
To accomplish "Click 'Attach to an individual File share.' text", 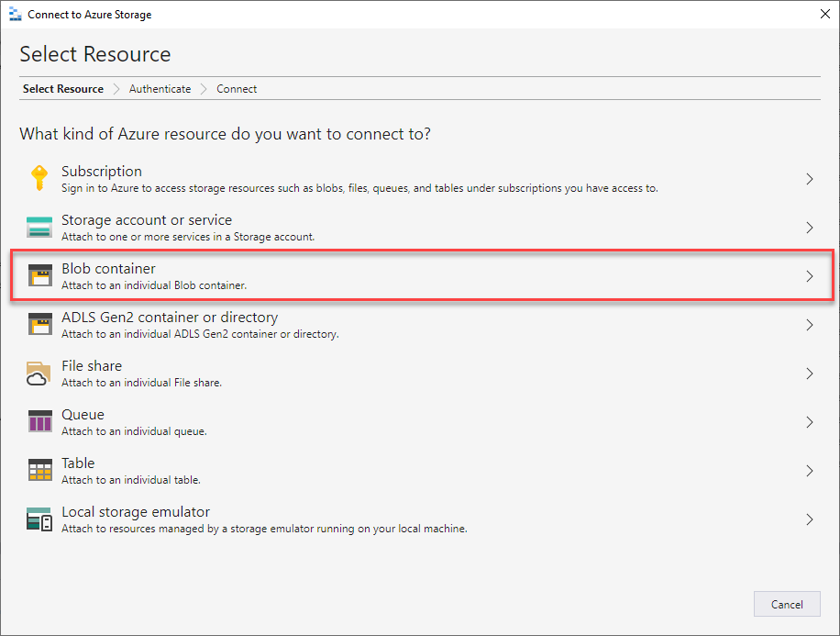I will (142, 383).
